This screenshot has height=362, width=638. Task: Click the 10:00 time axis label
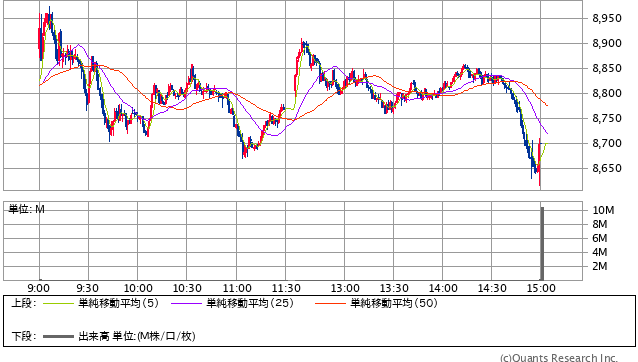138,288
